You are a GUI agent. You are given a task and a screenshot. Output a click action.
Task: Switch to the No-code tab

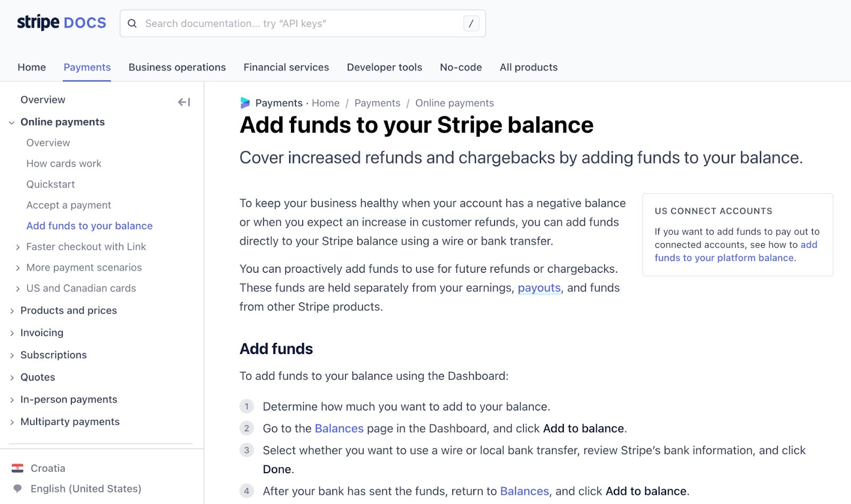pos(460,67)
